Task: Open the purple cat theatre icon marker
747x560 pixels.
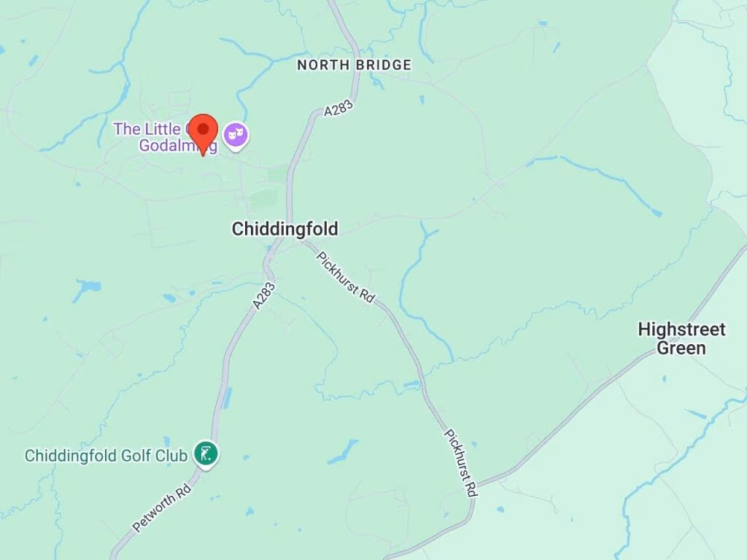Action: pos(237,136)
